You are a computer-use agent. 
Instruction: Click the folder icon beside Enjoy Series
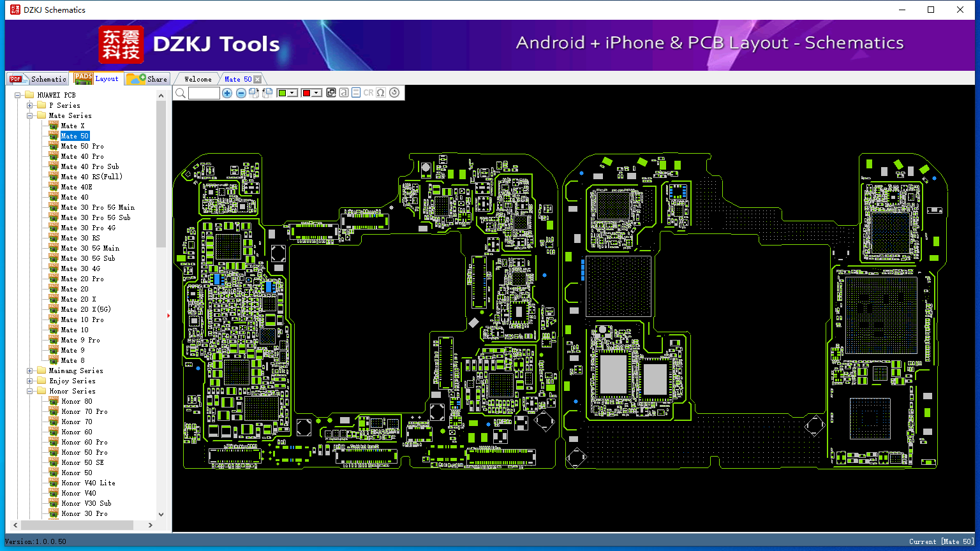[41, 381]
